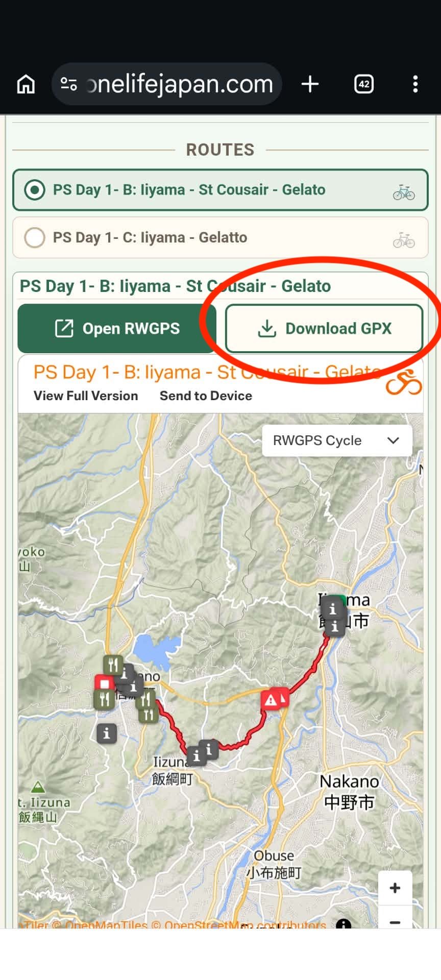The height and width of the screenshot is (980, 441).
Task: Tap the lone info marker southwest of route end
Action: (107, 734)
